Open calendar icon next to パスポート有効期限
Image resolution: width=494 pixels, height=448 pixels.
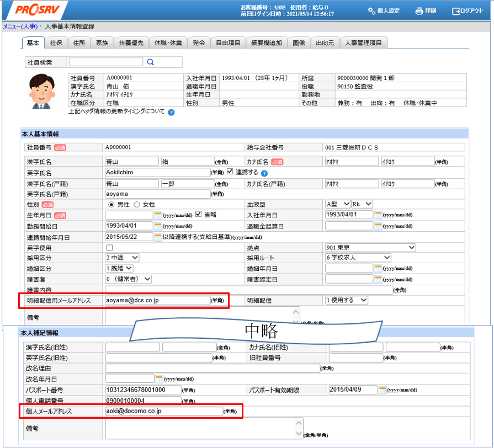[x=382, y=390]
